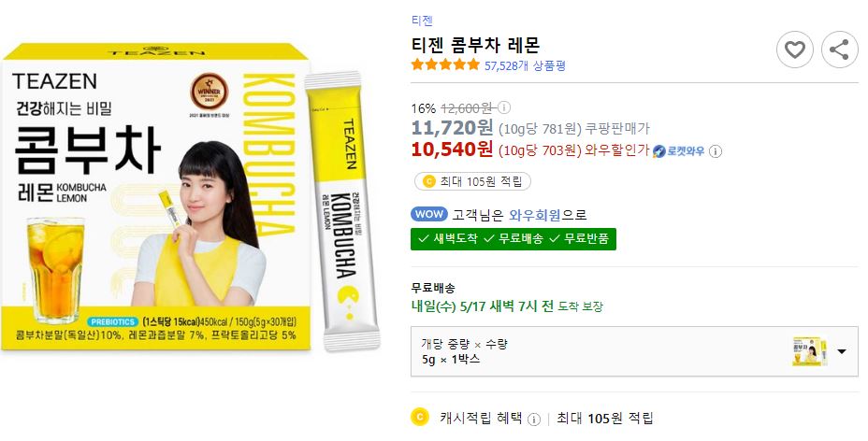
Task: Click the dropdown arrow on option selector
Action: pos(842,351)
